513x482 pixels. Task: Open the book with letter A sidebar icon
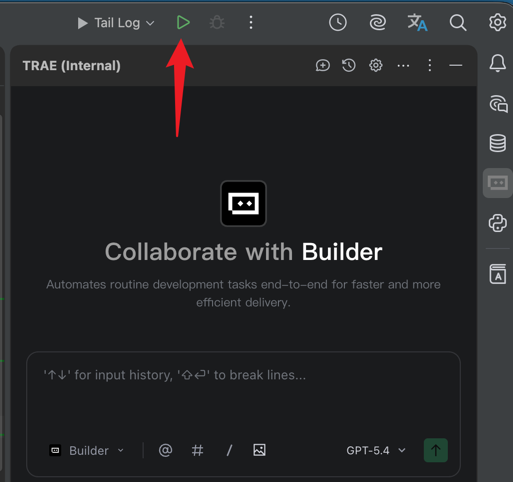498,274
